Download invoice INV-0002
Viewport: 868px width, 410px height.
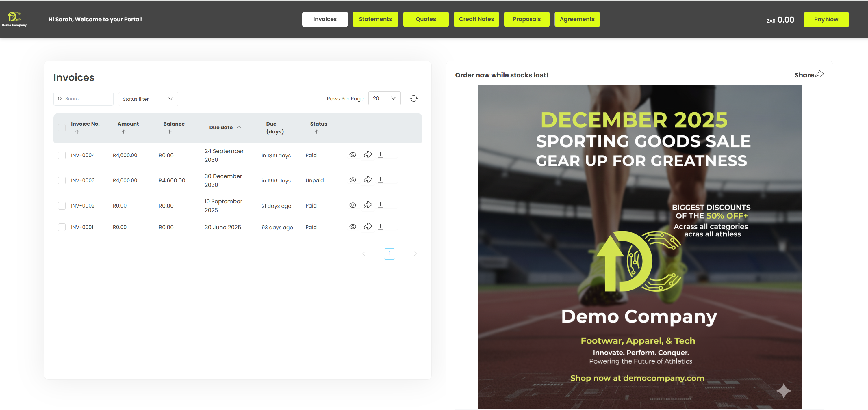(x=381, y=205)
